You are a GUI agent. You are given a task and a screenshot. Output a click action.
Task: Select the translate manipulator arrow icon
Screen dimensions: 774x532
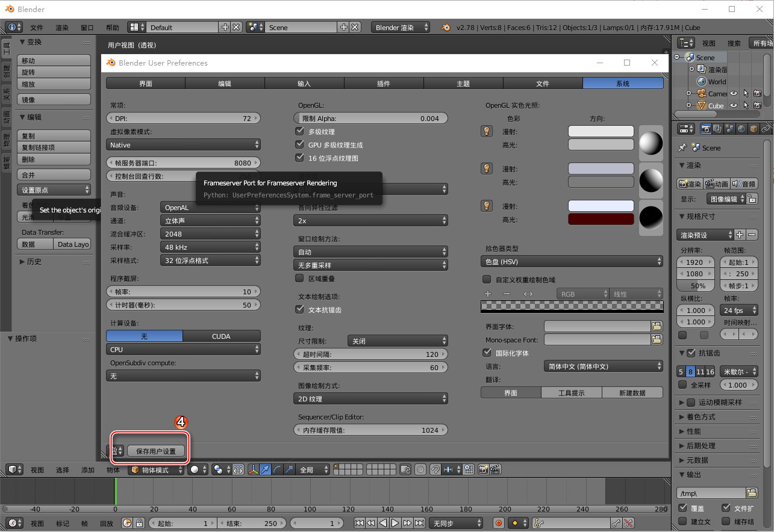pos(265,469)
